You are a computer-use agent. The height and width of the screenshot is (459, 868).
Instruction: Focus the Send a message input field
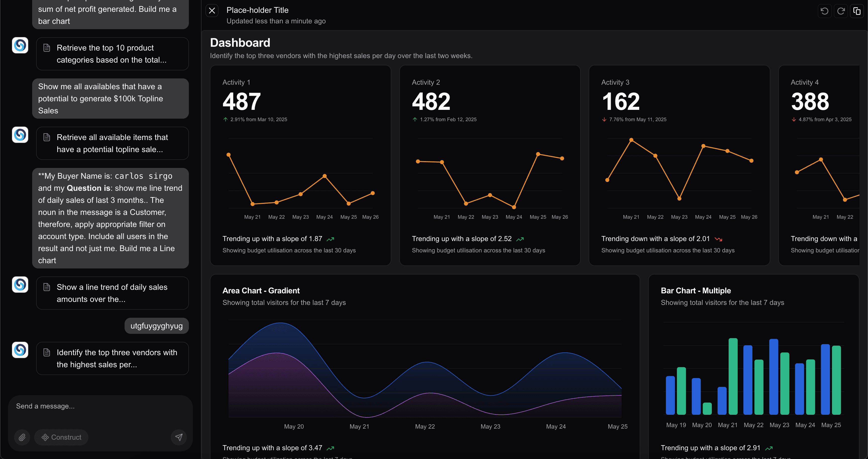pyautogui.click(x=100, y=406)
